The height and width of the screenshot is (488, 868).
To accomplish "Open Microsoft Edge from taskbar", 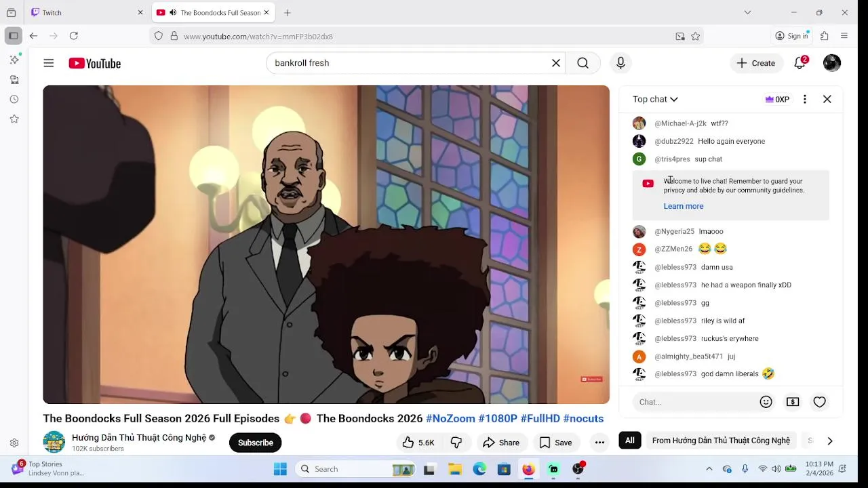I will 479,469.
